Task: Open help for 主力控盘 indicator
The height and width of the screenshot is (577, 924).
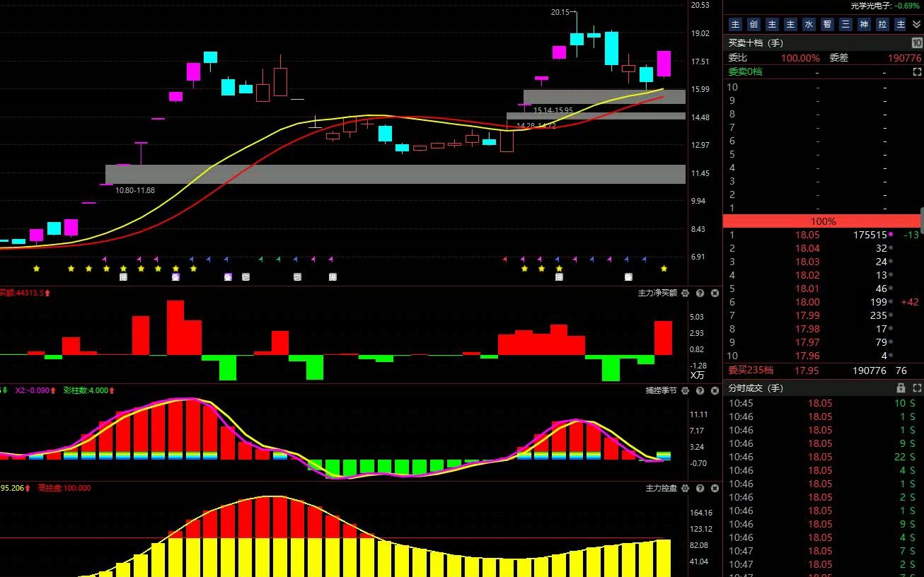Action: tap(700, 489)
